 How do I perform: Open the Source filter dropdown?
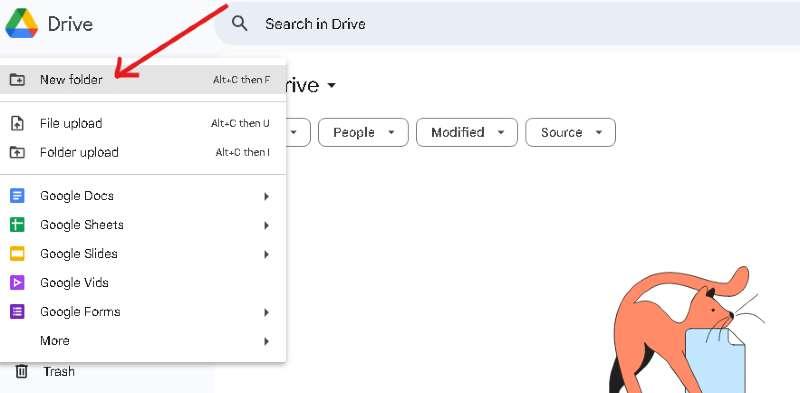(570, 133)
